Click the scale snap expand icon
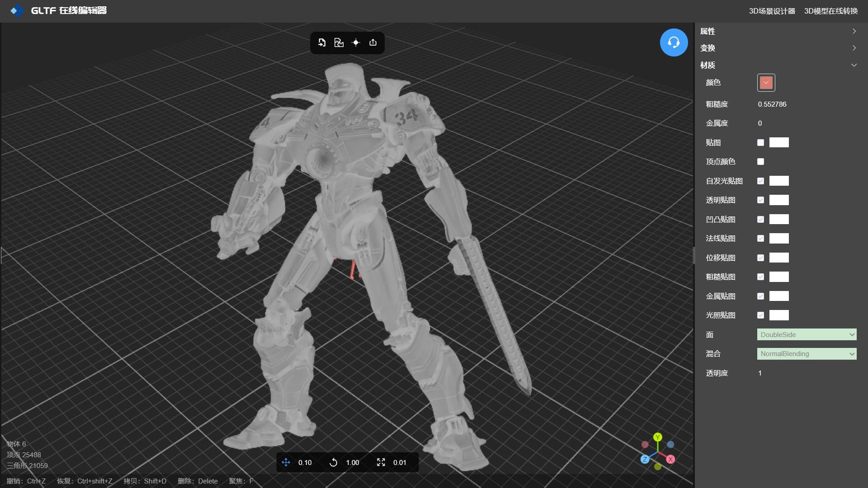 click(x=381, y=462)
